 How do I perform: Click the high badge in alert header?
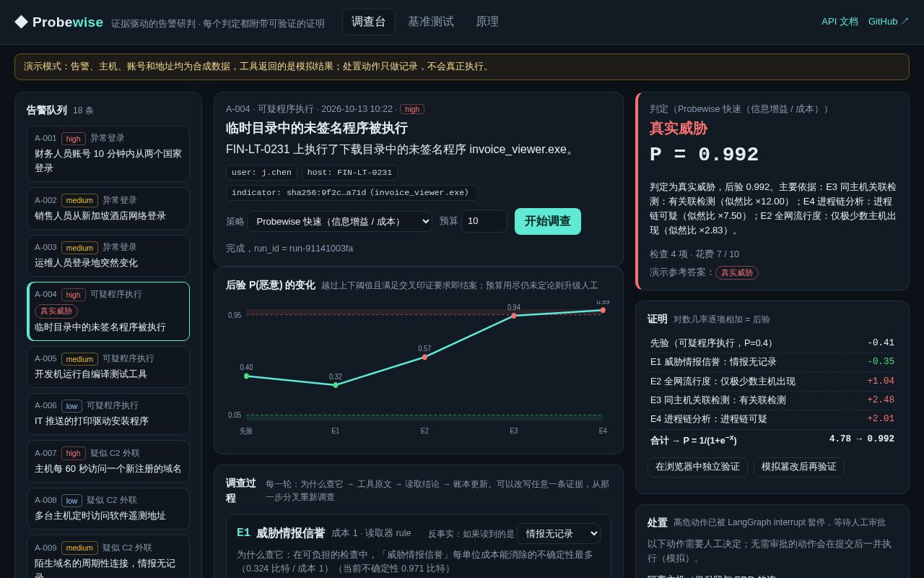click(412, 109)
